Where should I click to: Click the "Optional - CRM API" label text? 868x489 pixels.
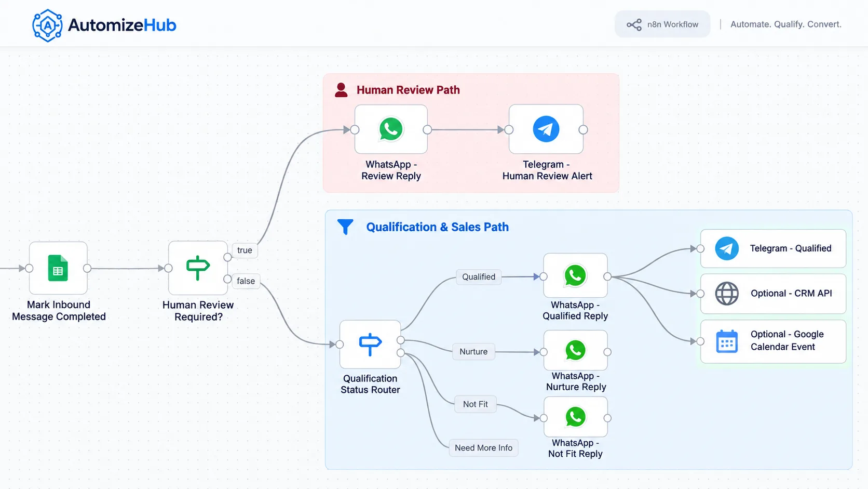(791, 294)
